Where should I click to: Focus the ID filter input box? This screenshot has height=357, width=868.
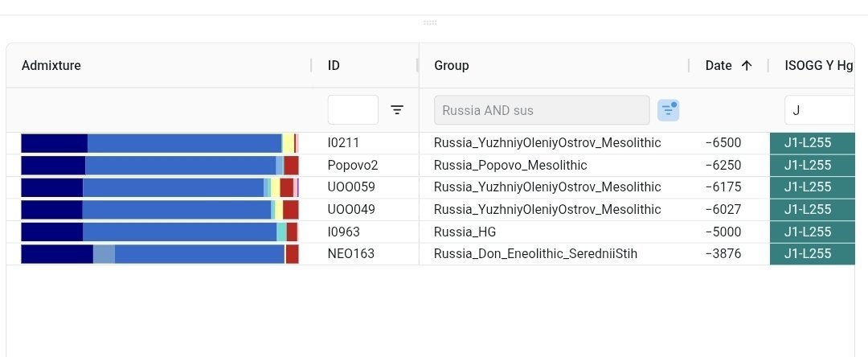(x=353, y=109)
